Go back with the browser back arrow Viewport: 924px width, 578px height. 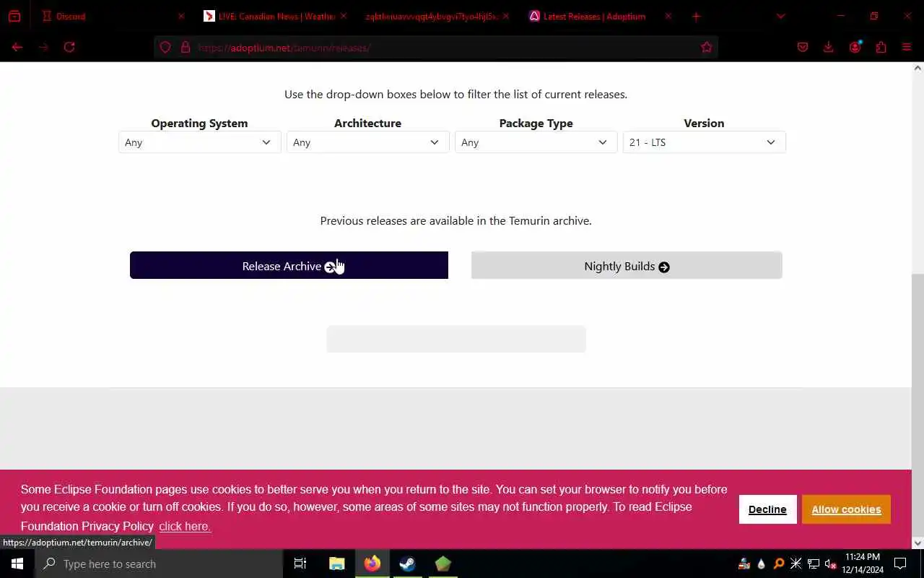coord(17,47)
